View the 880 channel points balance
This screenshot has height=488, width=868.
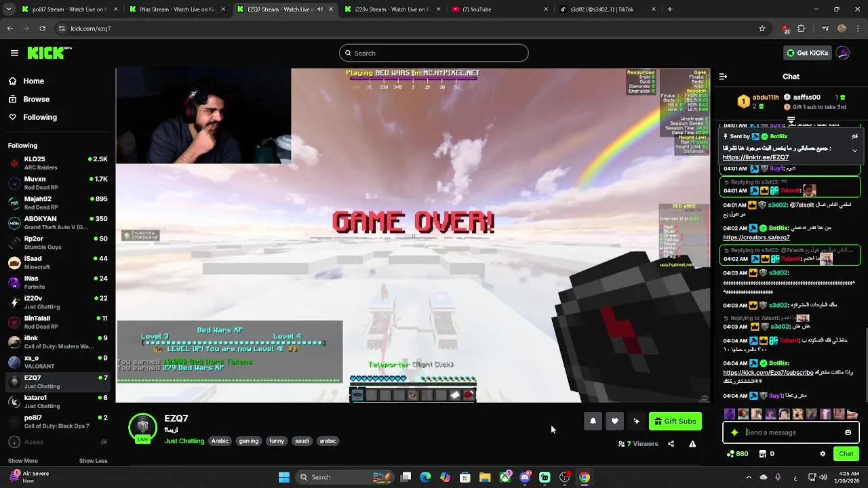tap(737, 454)
